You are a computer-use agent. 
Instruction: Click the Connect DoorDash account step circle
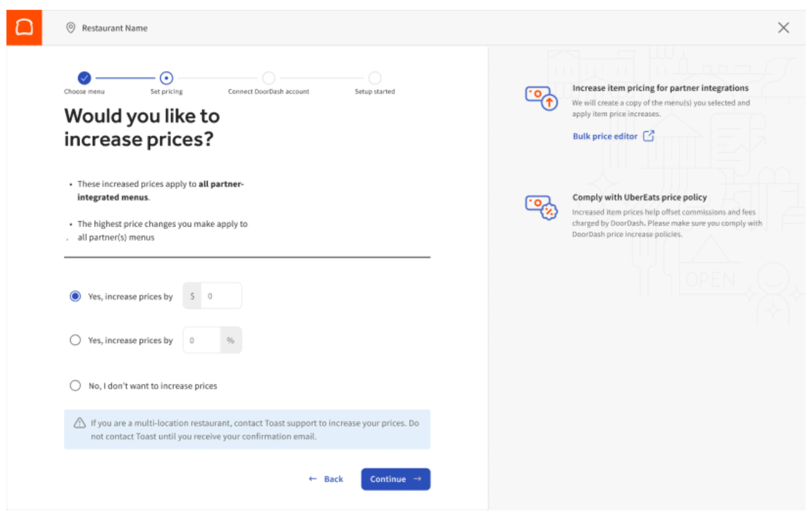(269, 77)
